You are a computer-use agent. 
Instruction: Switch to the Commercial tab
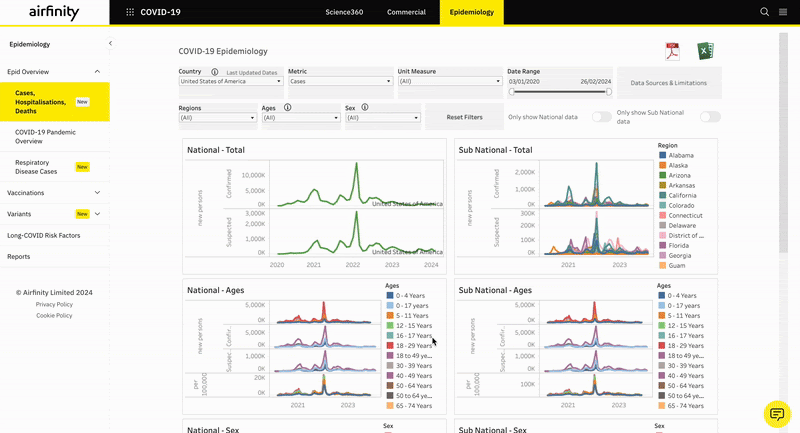click(x=406, y=12)
